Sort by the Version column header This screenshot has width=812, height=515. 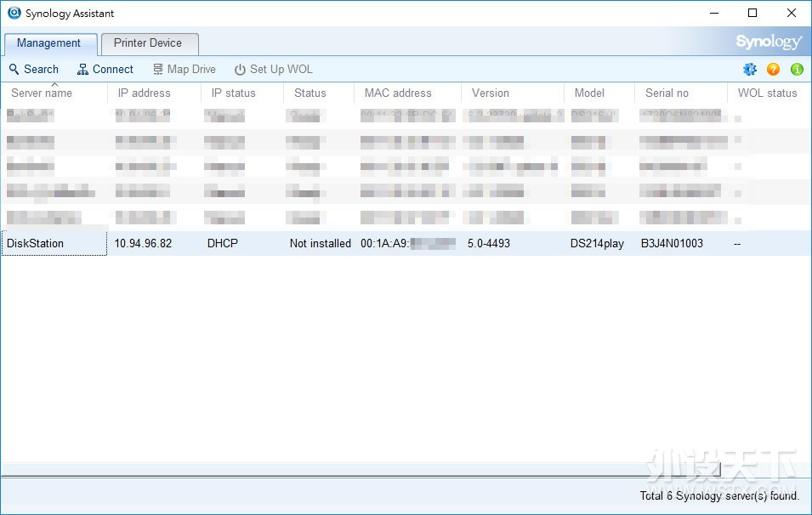tap(512, 93)
